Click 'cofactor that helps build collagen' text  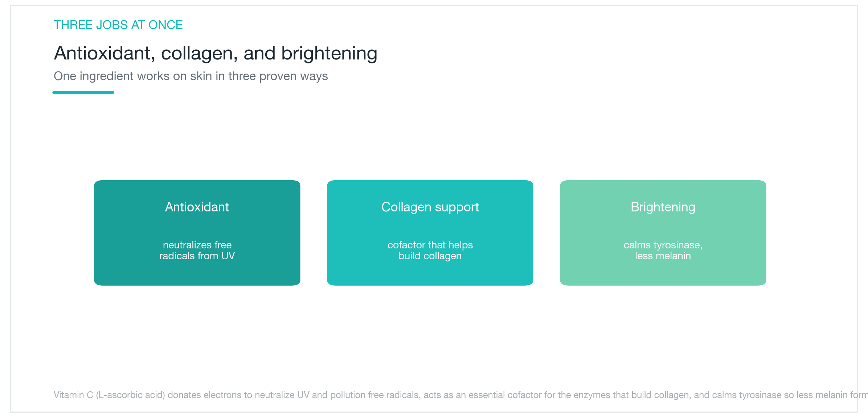pos(430,250)
